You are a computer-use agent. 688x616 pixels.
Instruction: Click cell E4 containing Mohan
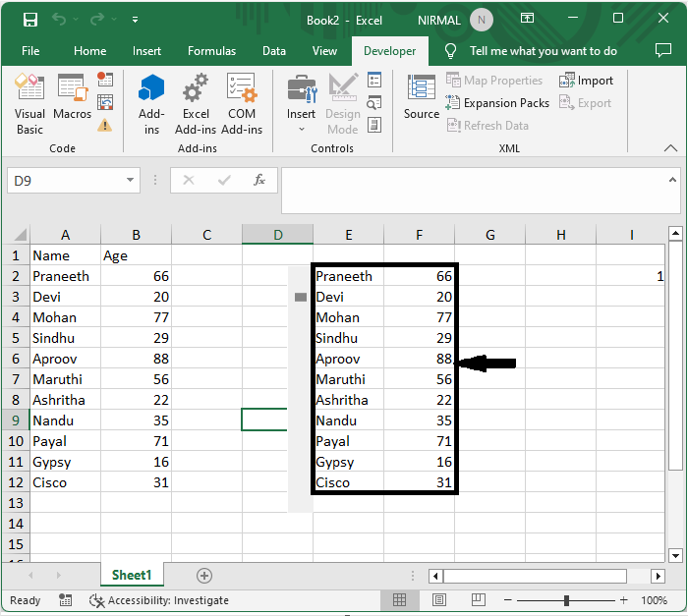coord(349,317)
